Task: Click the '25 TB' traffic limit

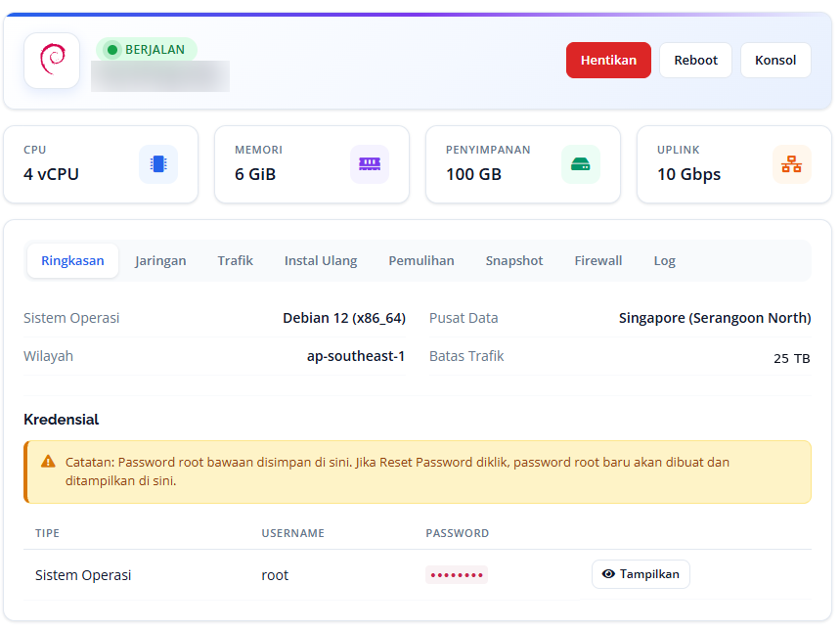Action: tap(792, 358)
